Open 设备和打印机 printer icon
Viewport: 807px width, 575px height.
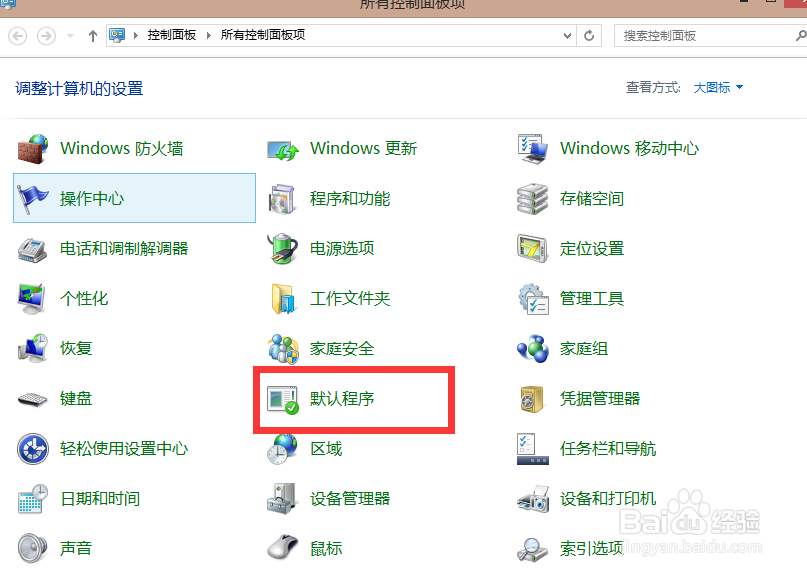click(x=533, y=498)
